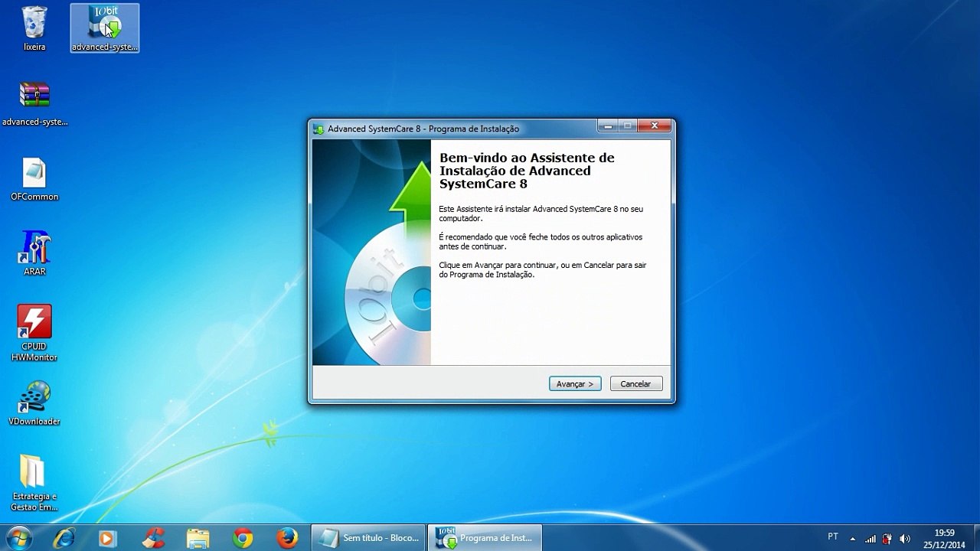This screenshot has width=980, height=551.
Task: Click the Programa de Inst... taskbar button
Action: pos(485,538)
